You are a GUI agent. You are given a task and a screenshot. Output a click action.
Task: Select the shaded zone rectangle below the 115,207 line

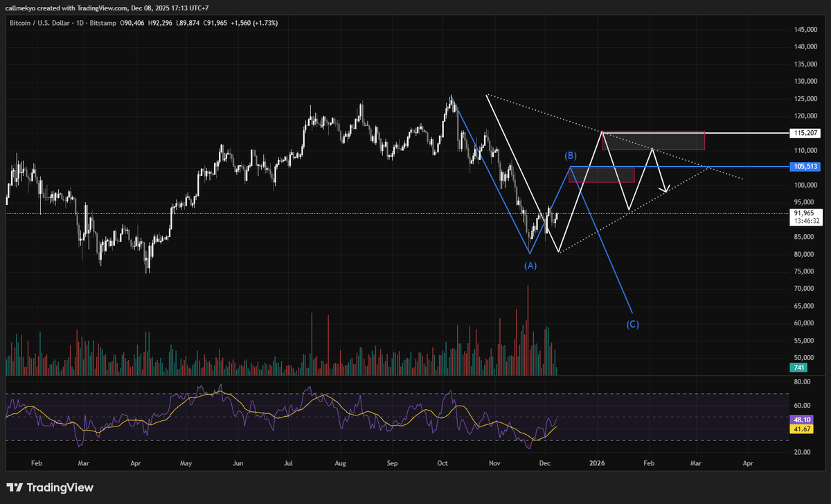click(x=653, y=141)
